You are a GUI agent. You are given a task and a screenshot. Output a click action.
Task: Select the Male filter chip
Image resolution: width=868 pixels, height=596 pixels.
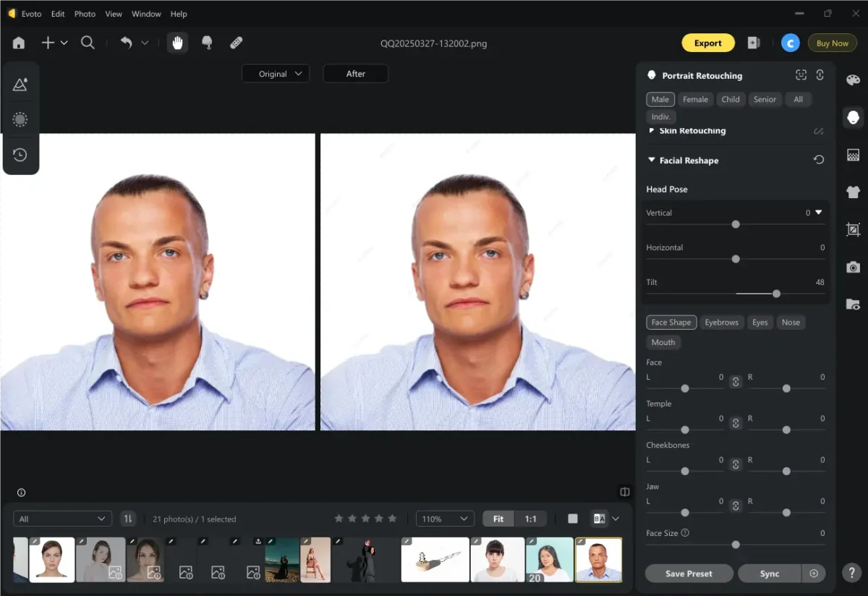click(x=660, y=99)
